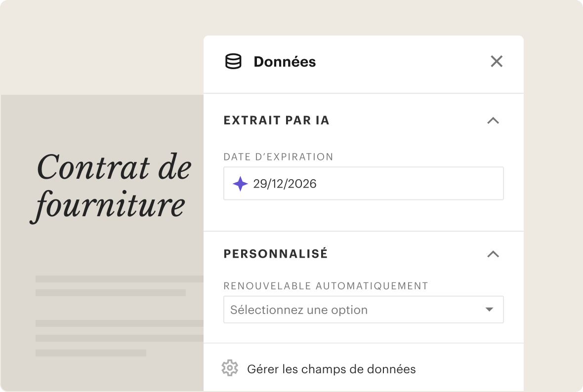
Task: Open Gérer les champs de données
Action: [x=332, y=369]
